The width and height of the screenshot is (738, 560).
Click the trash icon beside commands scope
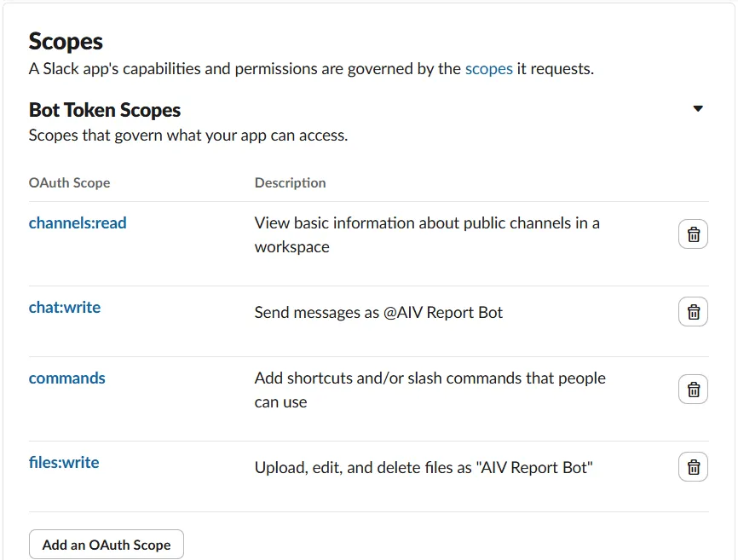pos(693,389)
